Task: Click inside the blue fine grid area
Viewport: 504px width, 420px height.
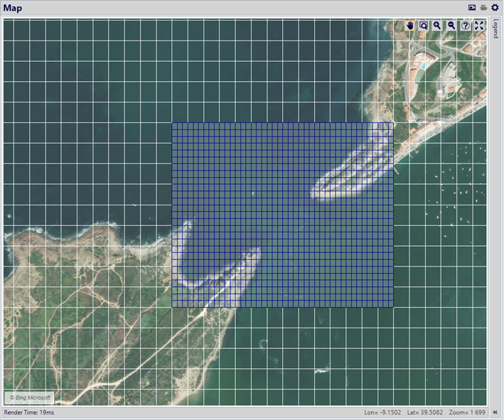Action: 282,215
